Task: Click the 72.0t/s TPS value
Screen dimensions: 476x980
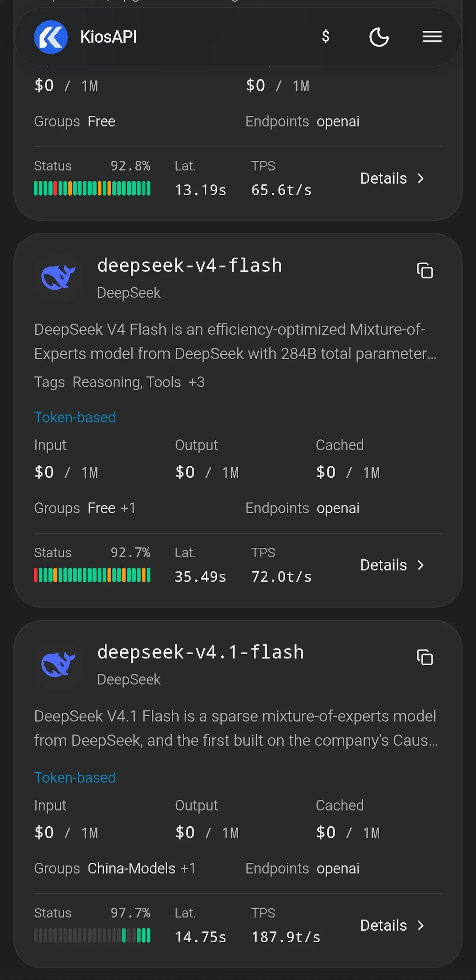Action: [x=281, y=577]
